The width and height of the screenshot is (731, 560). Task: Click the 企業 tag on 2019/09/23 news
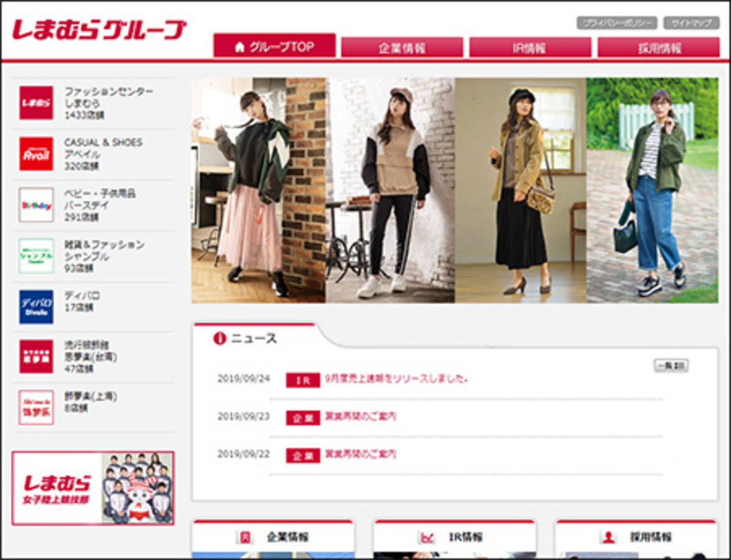pos(303,418)
